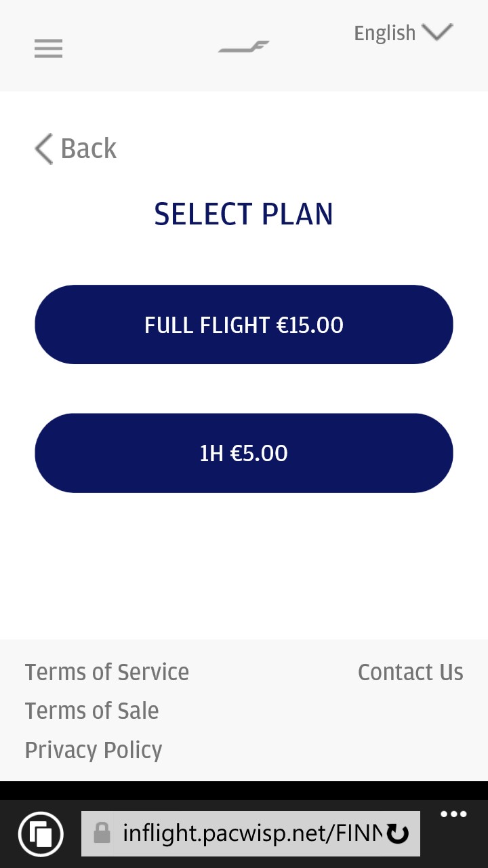The image size is (488, 868).
Task: Open the hamburger navigation menu
Action: (x=48, y=49)
